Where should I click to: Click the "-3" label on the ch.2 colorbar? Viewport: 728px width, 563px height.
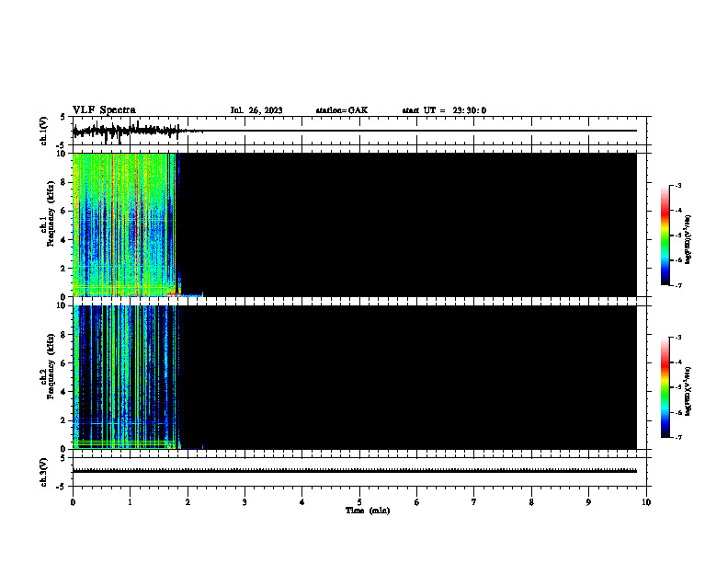point(677,338)
